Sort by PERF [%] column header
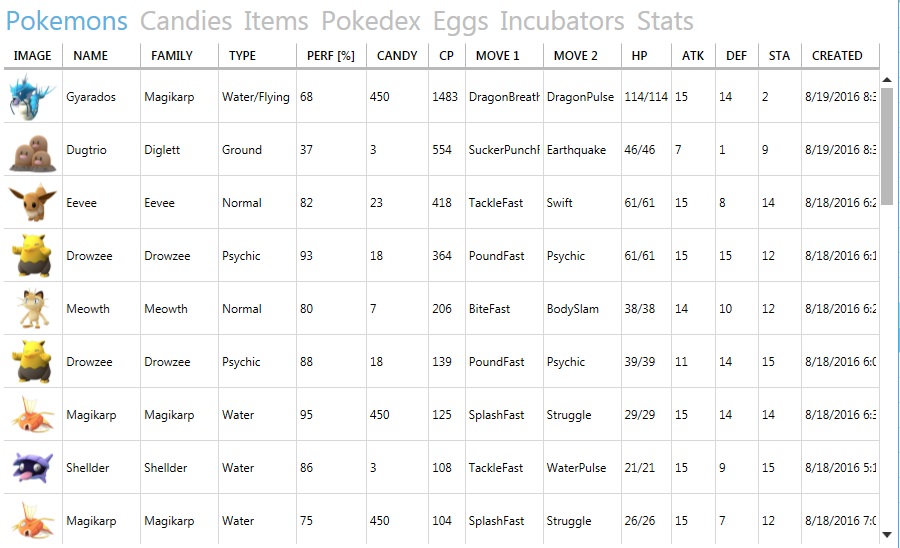Screen dimensions: 900x548 point(331,56)
